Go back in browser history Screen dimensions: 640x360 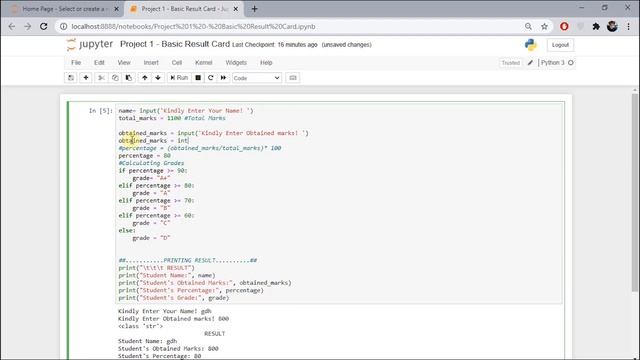[11, 27]
